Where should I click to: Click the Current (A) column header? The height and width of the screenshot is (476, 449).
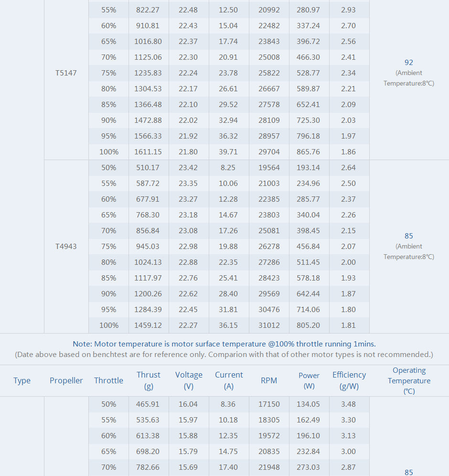coord(229,380)
